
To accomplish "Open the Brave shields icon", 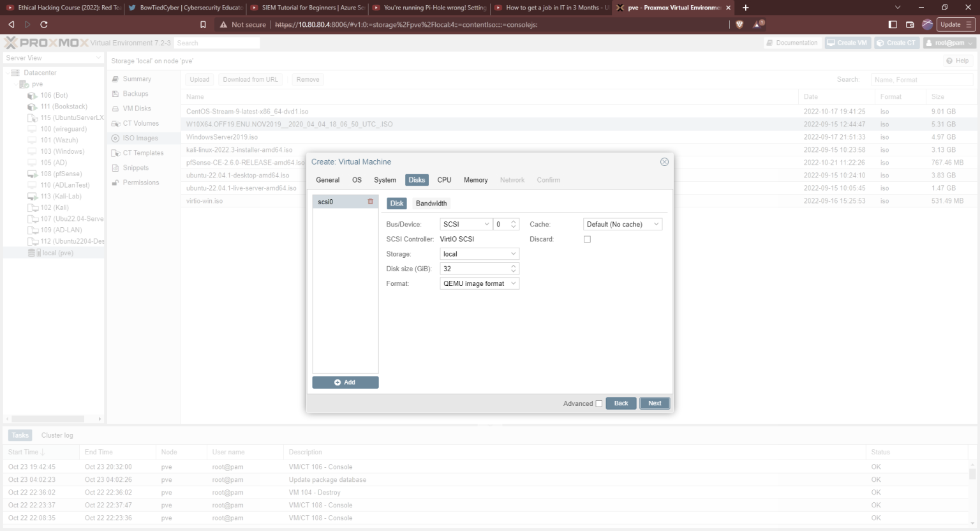I will click(739, 25).
